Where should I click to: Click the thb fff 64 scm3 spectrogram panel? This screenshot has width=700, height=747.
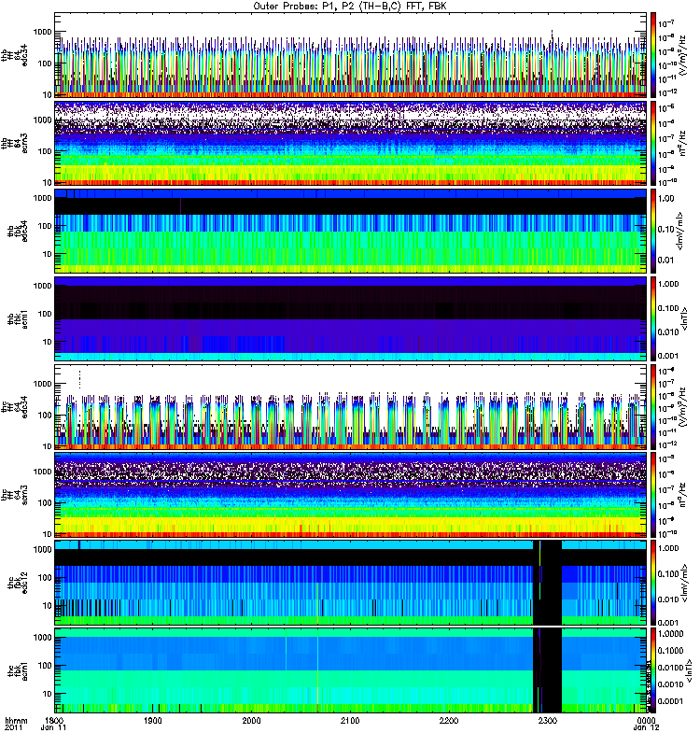tap(351, 143)
